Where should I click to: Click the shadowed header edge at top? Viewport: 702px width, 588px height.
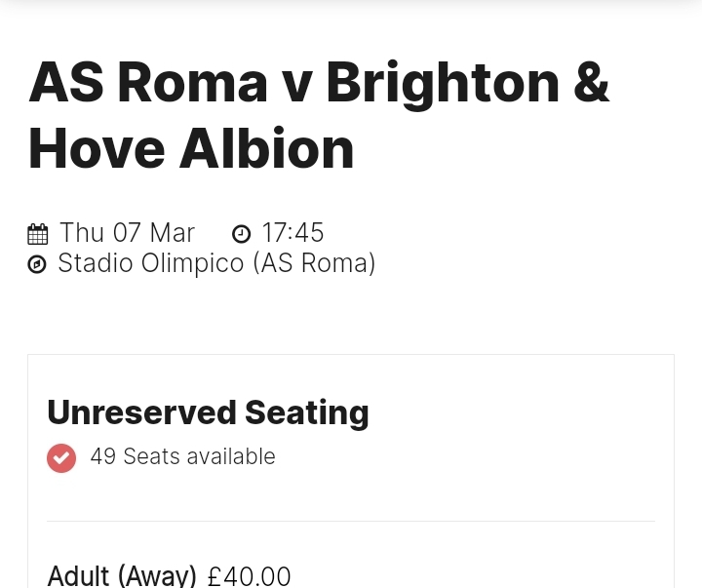pyautogui.click(x=351, y=5)
